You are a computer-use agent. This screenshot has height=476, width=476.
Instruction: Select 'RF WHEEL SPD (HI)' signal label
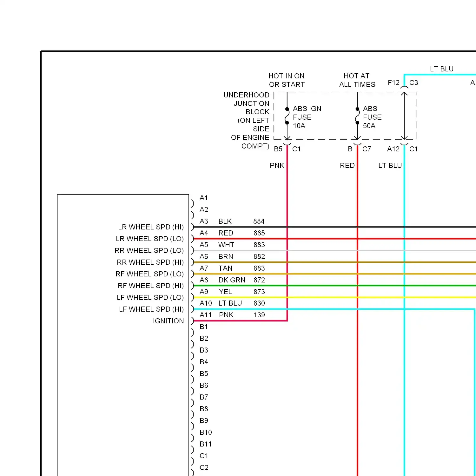pyautogui.click(x=151, y=286)
